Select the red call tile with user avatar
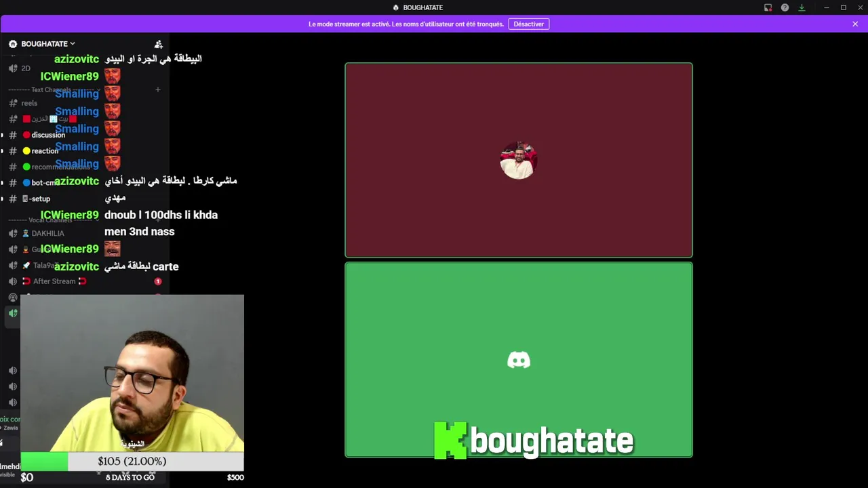 [519, 160]
